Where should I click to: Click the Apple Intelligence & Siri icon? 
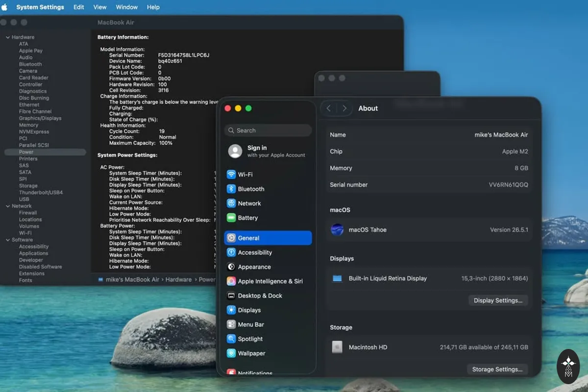pyautogui.click(x=231, y=281)
